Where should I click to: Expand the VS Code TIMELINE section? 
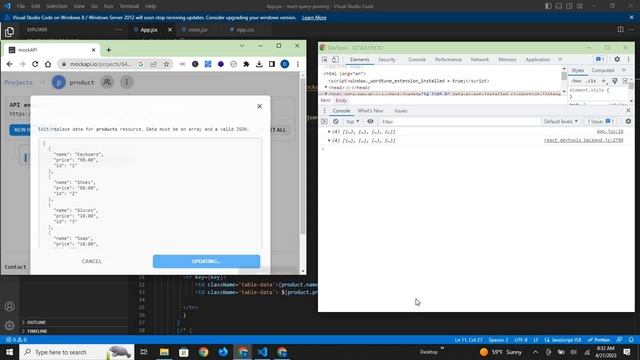(37, 331)
